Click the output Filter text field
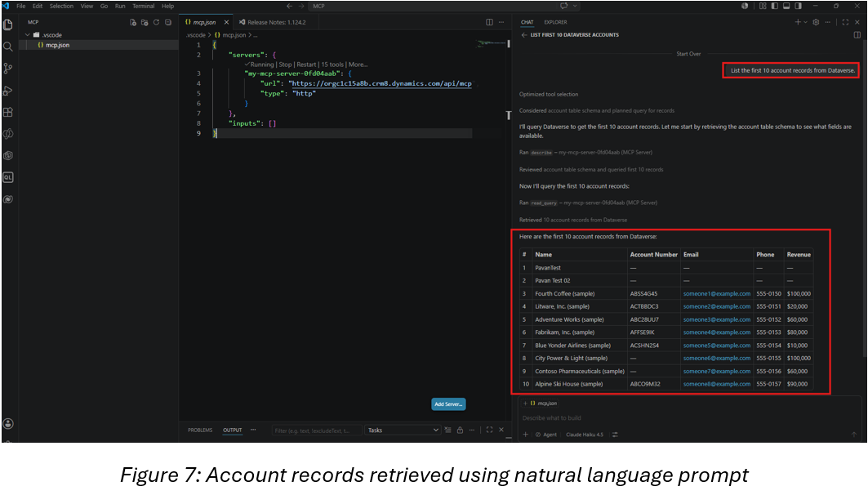The width and height of the screenshot is (868, 495). click(x=317, y=430)
